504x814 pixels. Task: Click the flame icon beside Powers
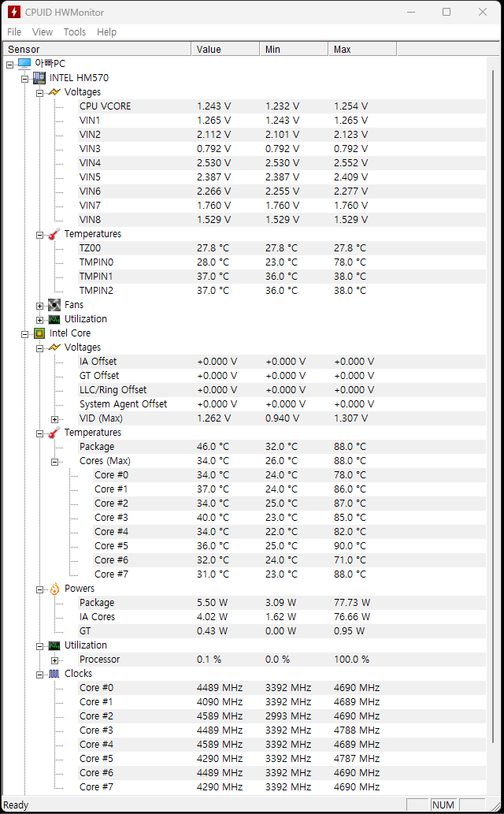click(x=54, y=589)
